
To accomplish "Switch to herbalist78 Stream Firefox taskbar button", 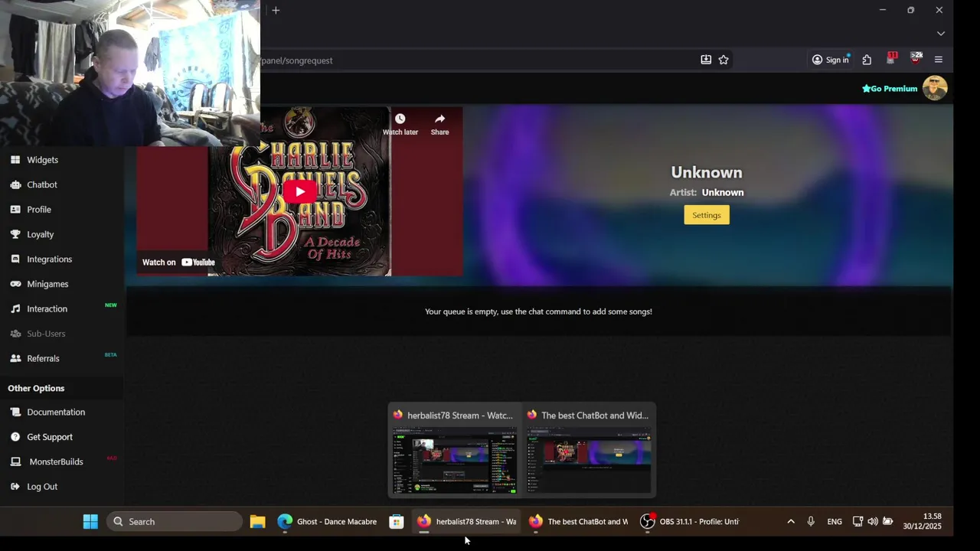I will pyautogui.click(x=467, y=522).
